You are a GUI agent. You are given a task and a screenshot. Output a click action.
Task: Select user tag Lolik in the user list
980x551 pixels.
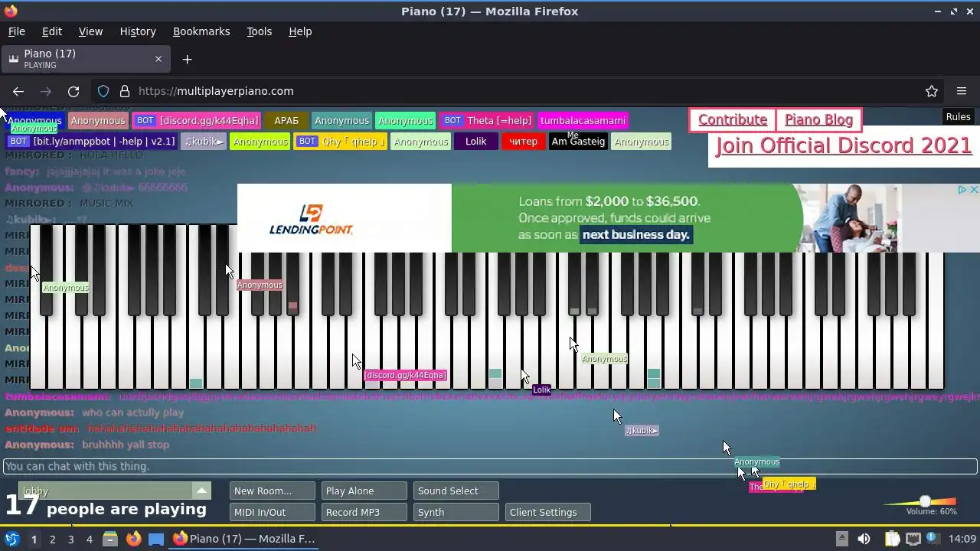pyautogui.click(x=476, y=142)
